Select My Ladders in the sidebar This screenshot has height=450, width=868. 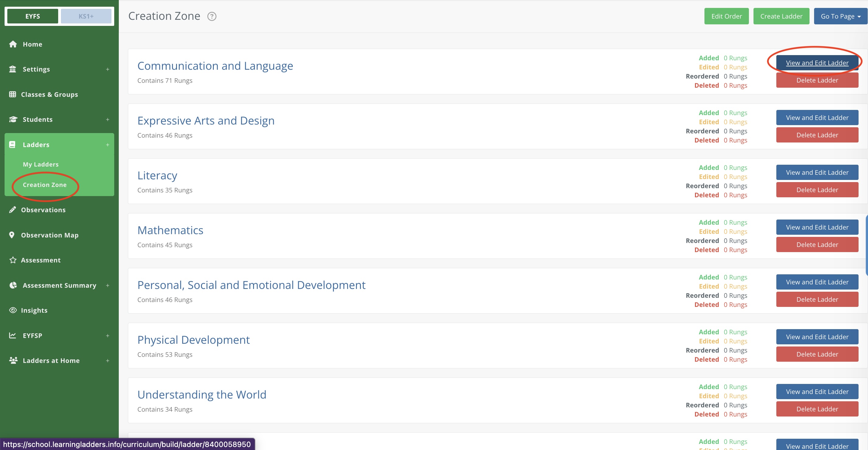(41, 164)
